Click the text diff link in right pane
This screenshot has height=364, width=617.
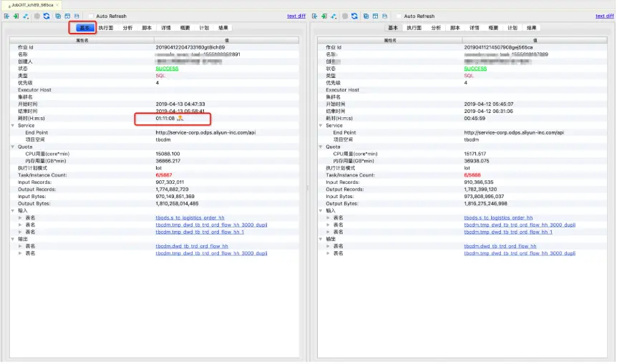[x=604, y=16]
